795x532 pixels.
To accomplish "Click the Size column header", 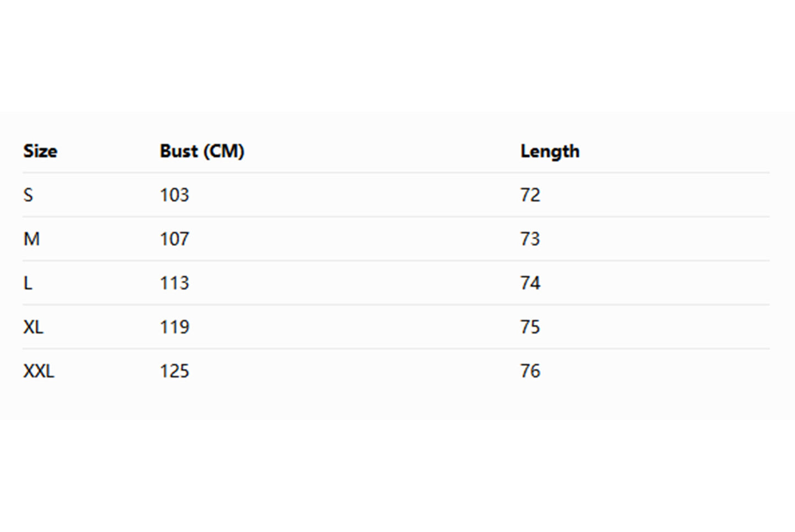I will point(40,151).
